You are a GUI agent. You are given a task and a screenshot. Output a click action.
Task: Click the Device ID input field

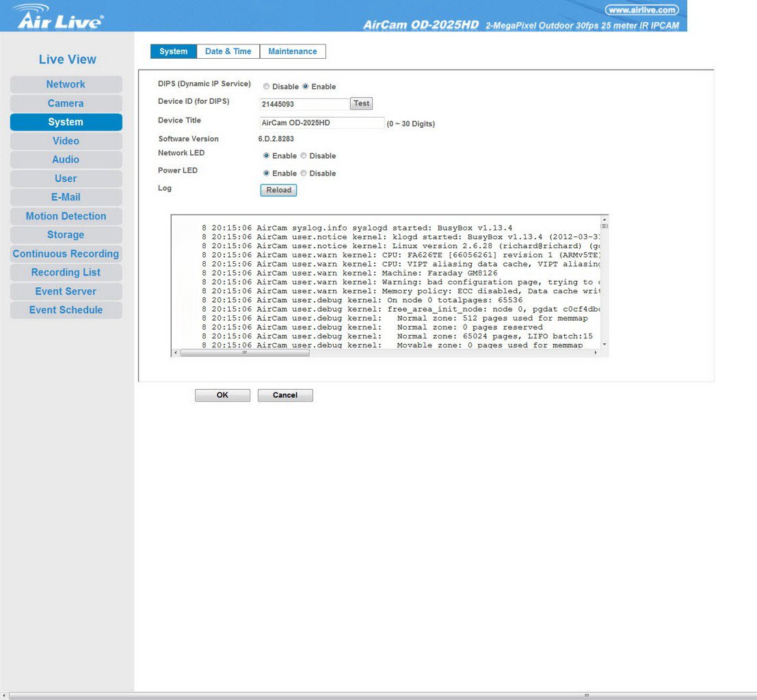(x=304, y=104)
